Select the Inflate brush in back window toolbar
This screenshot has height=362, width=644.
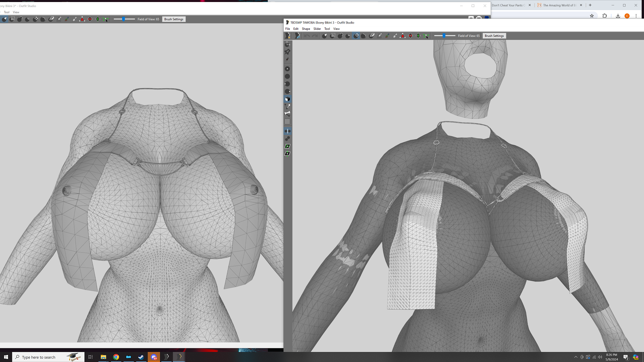pyautogui.click(x=20, y=19)
